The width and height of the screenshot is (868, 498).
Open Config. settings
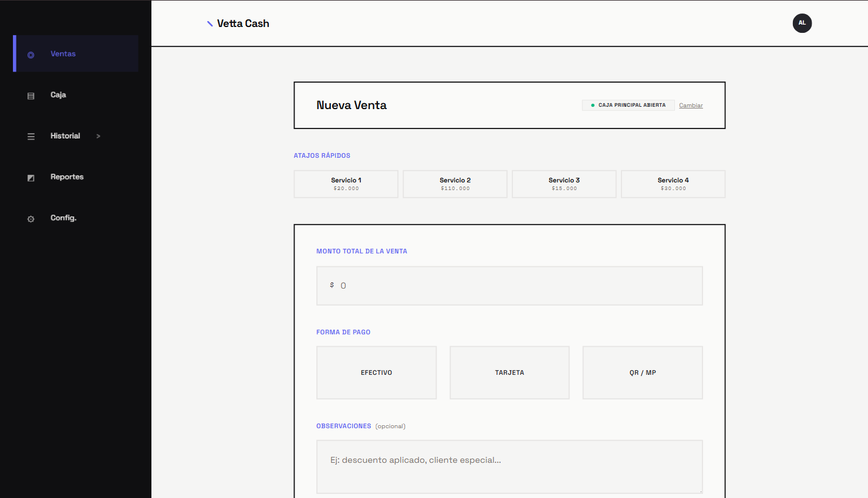[x=77, y=218]
